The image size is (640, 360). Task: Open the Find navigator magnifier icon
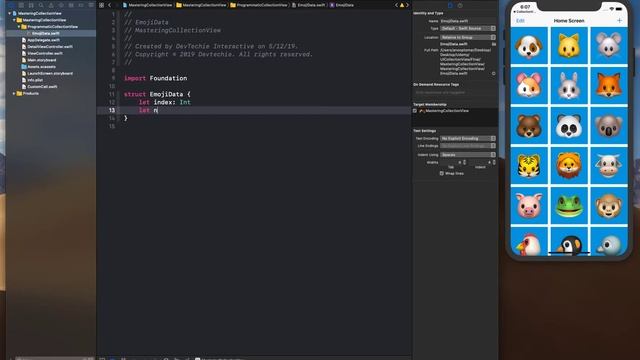41,5
